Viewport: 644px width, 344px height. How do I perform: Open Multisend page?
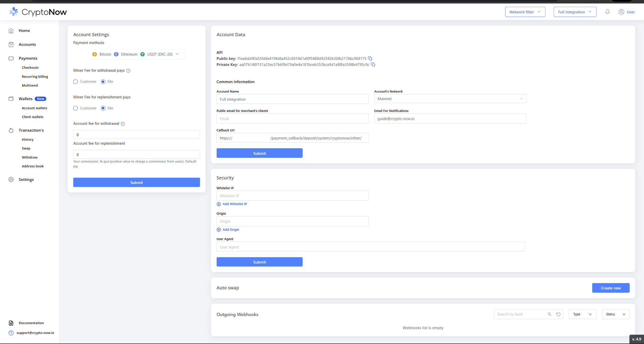coord(30,85)
